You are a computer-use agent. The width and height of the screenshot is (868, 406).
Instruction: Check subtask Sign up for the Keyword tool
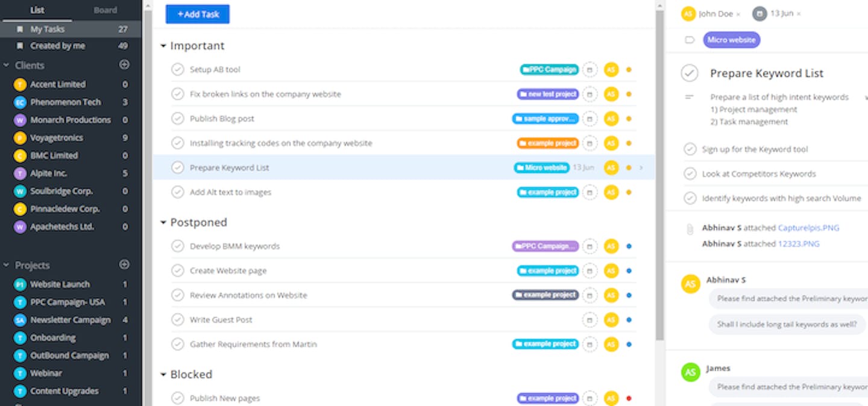pos(690,149)
